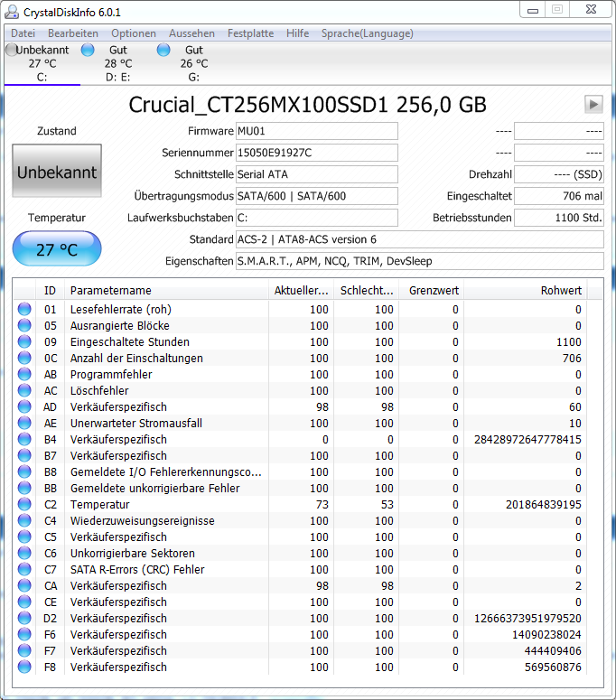Click the Eingeschaltet field 706 mal
This screenshot has height=700, width=616.
[559, 196]
